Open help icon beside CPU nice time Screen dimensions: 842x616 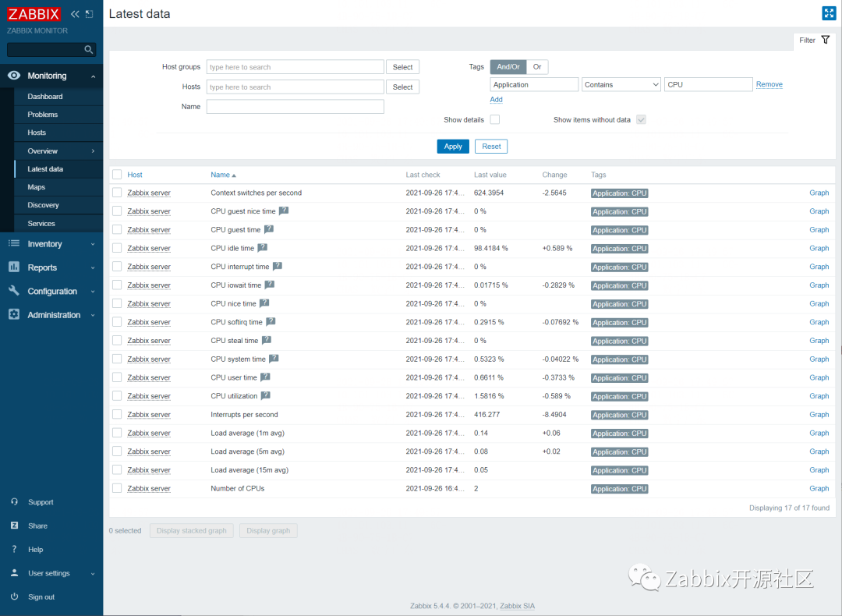coord(264,303)
